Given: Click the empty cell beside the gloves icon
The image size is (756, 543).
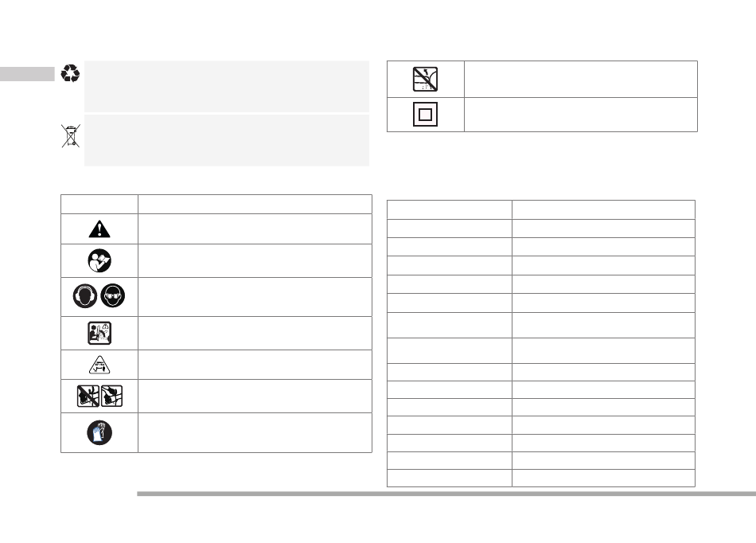Looking at the screenshot, I should [255, 432].
